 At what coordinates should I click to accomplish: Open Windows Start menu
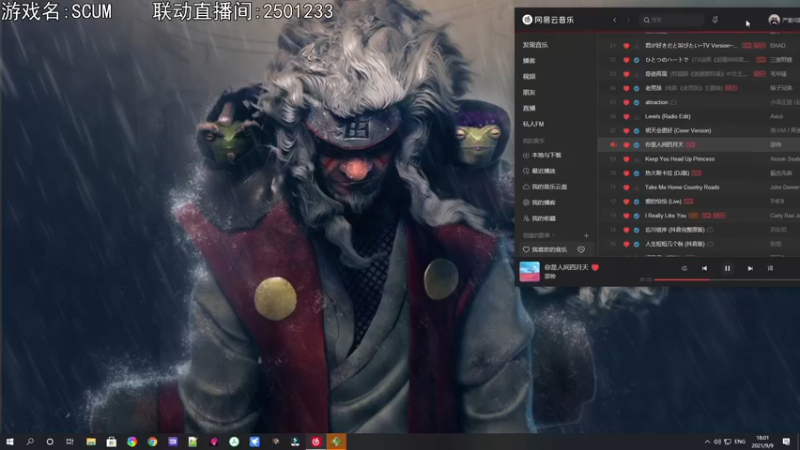(x=10, y=441)
